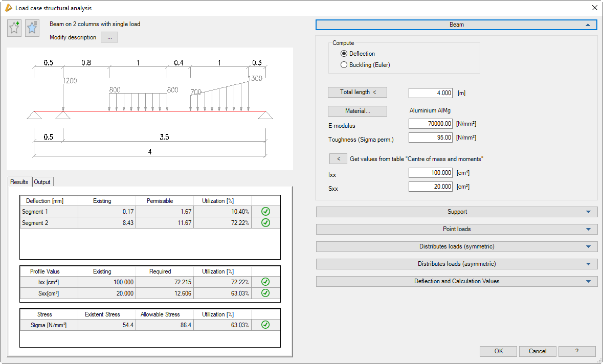Click green checkmark for Segment 1
The width and height of the screenshot is (603, 364).
tap(265, 212)
